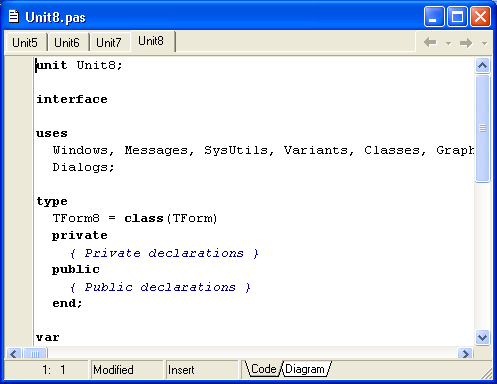
Task: Click the 'interface' keyword line
Action: click(72, 99)
